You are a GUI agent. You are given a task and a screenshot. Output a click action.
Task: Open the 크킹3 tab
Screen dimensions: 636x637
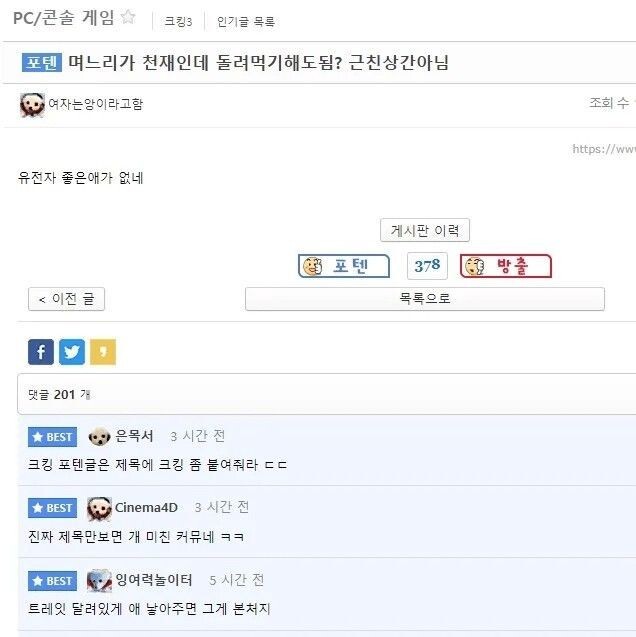click(x=178, y=21)
